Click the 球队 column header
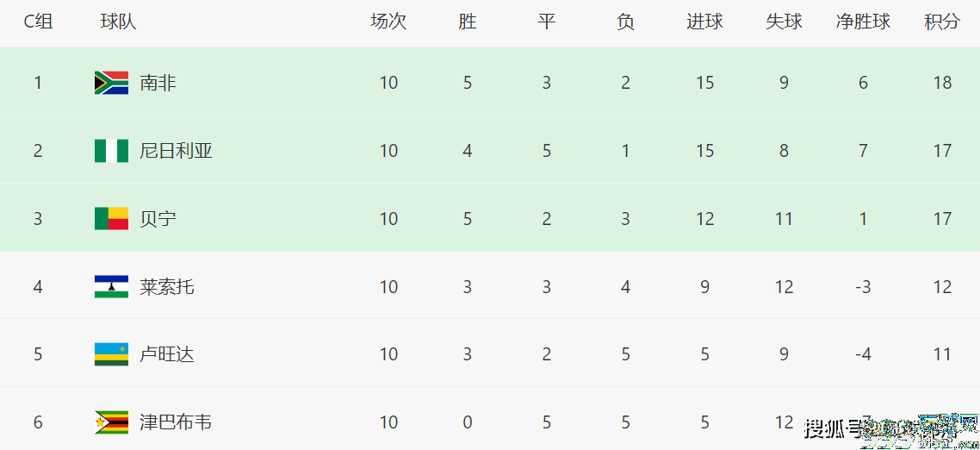Image resolution: width=980 pixels, height=450 pixels. tap(118, 22)
